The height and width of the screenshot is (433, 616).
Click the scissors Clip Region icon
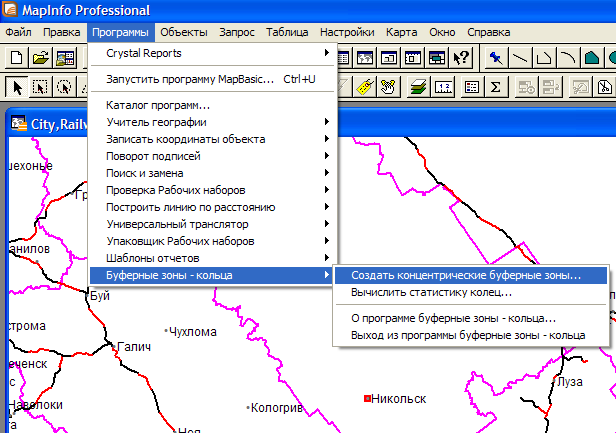605,86
